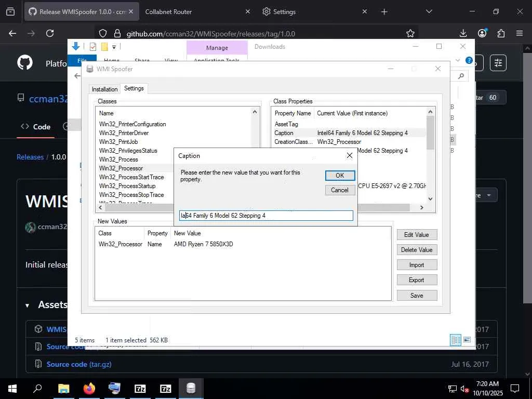This screenshot has width=532, height=399.
Task: Click the Import button
Action: [417, 265]
